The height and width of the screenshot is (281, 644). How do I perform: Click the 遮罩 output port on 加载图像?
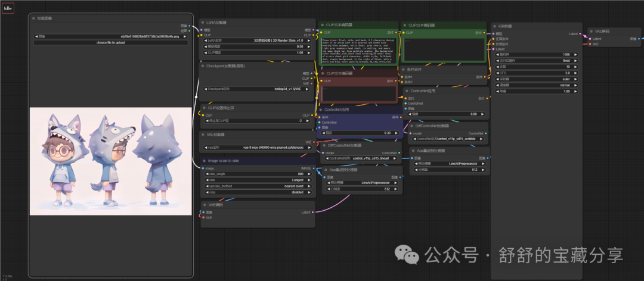[190, 30]
